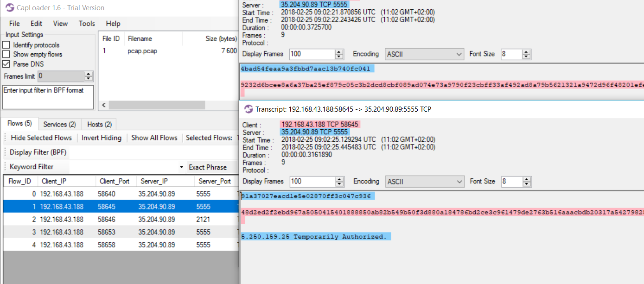Click the transcript line starting '48d2ed2f2ebd'
Viewport: 644px width, 284px height.
coord(442,213)
